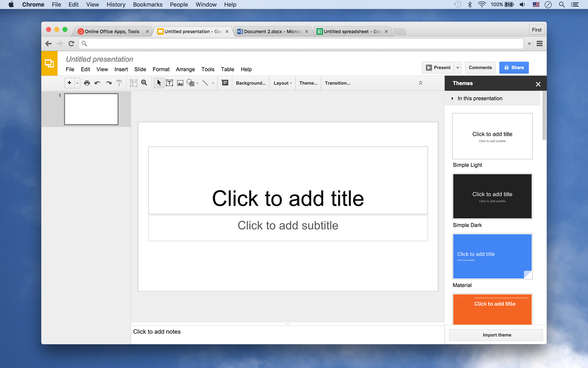Viewport: 588px width, 368px height.
Task: Open the Insert menu
Action: [x=121, y=69]
